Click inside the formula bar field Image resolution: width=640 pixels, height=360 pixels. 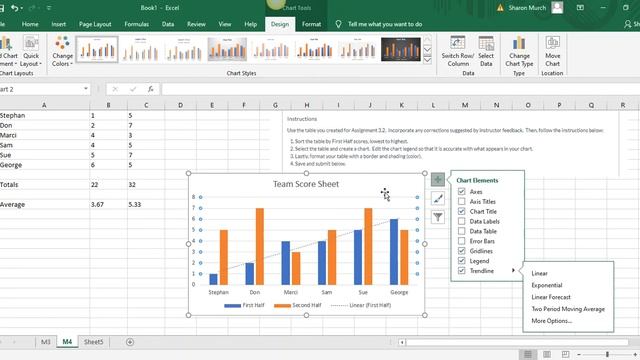tap(400, 89)
